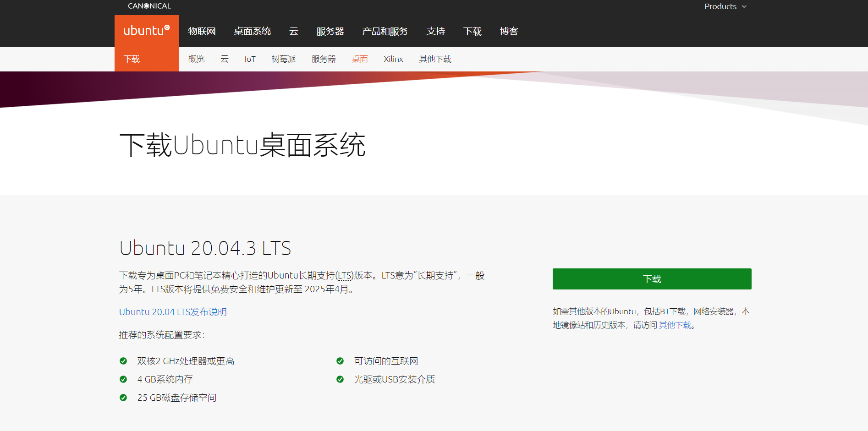Click the Ubuntu 20.04.3 LTS heading
Image resolution: width=868 pixels, height=431 pixels.
tap(205, 248)
